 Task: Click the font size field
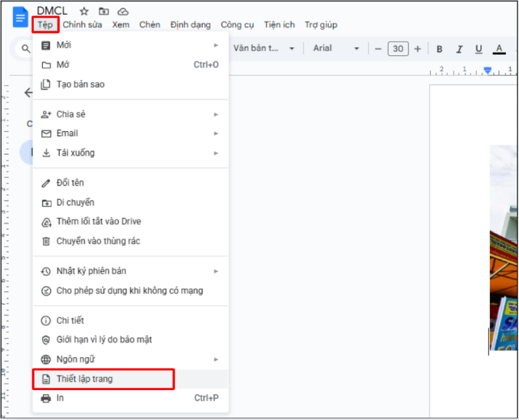pos(398,49)
